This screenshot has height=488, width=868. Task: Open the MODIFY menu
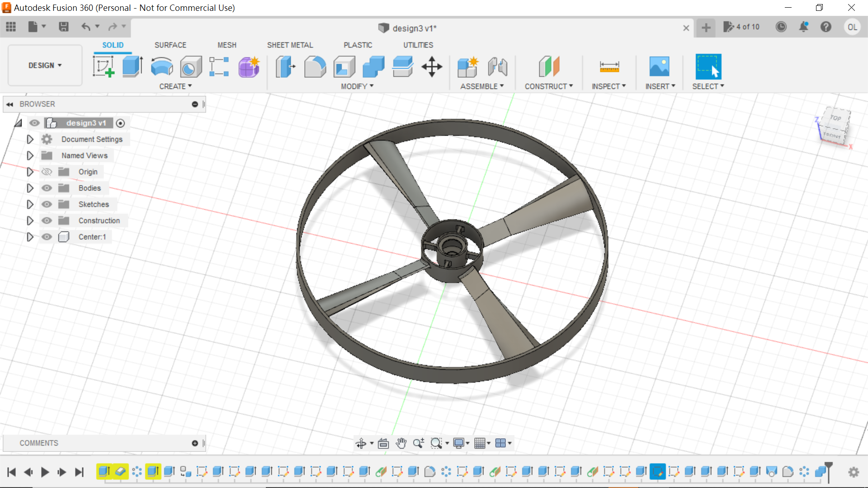pyautogui.click(x=357, y=86)
